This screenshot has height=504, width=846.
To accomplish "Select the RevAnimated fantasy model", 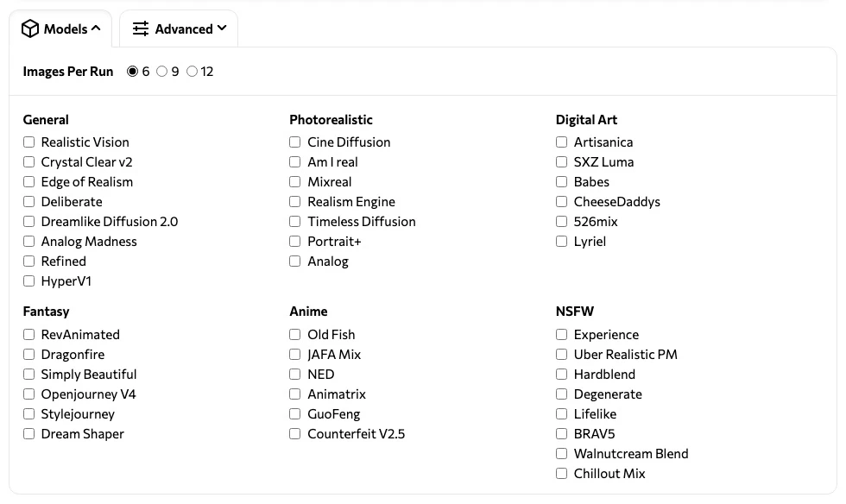I will [x=29, y=335].
